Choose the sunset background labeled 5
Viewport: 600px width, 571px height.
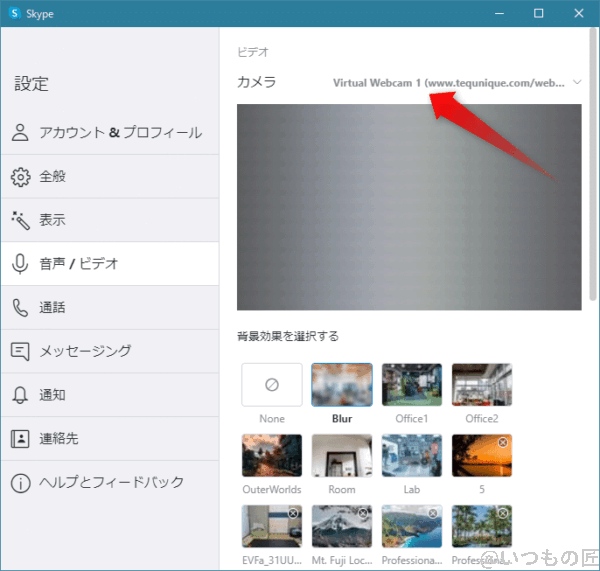(x=482, y=455)
